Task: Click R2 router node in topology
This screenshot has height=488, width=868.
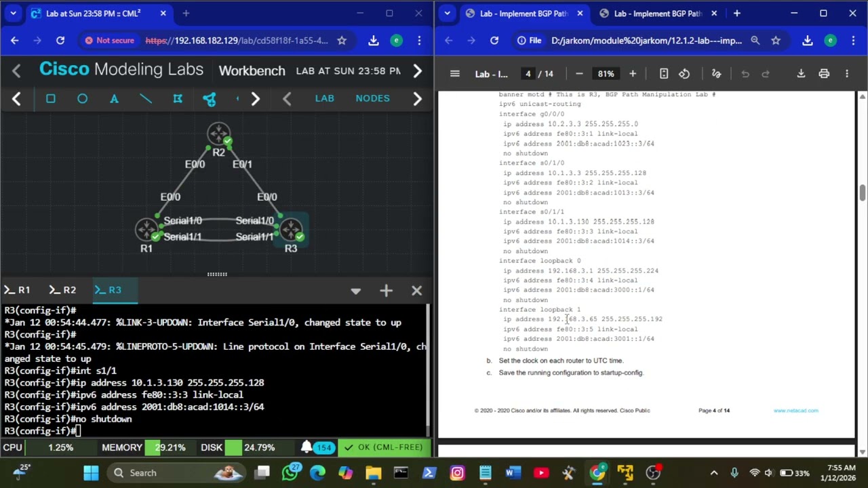Action: tap(219, 134)
